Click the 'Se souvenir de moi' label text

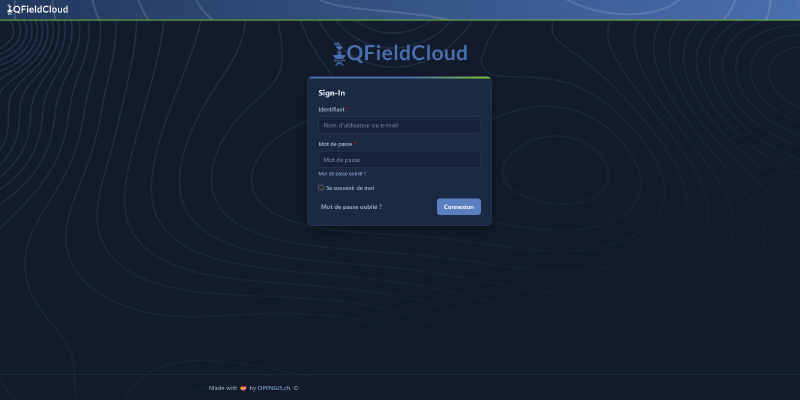[x=350, y=188]
